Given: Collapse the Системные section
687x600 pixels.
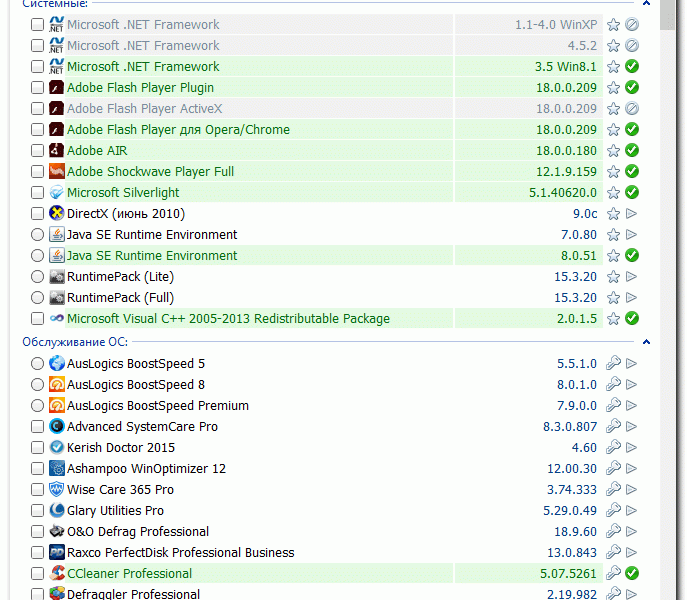Looking at the screenshot, I should (646, 3).
